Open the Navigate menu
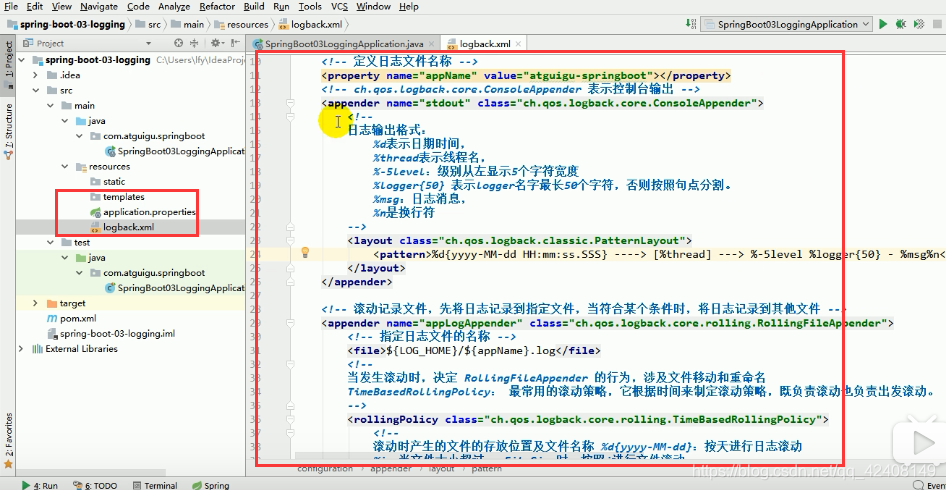The width and height of the screenshot is (946, 490). [x=99, y=7]
